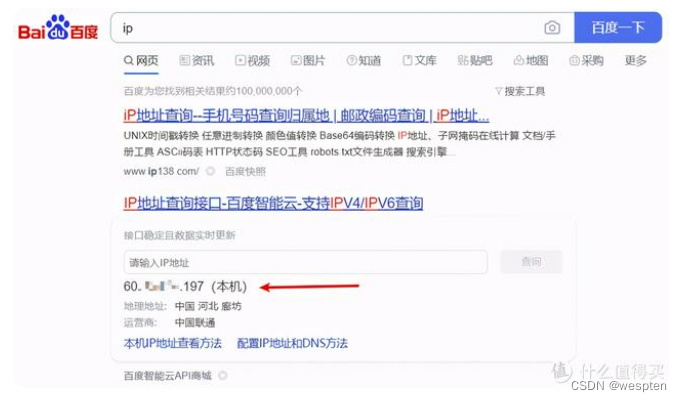The image size is (682, 402).
Task: Click 百度智能云API商城 source text
Action: point(167,375)
